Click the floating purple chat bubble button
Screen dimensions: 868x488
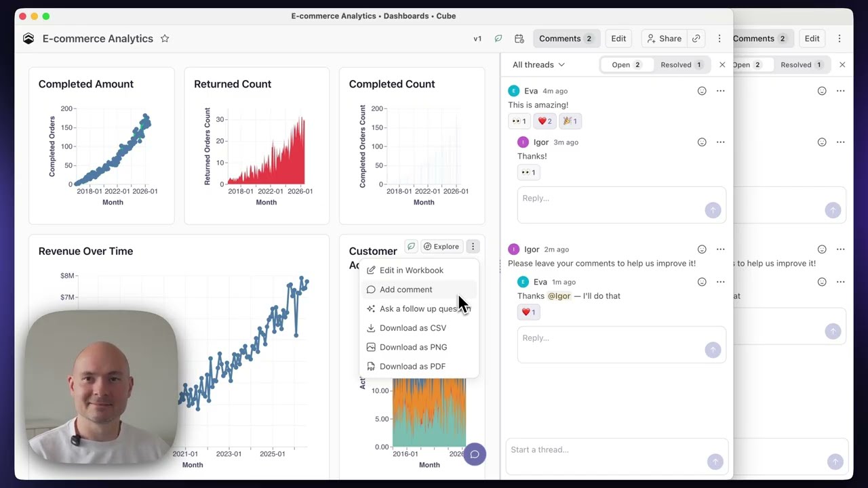tap(475, 454)
